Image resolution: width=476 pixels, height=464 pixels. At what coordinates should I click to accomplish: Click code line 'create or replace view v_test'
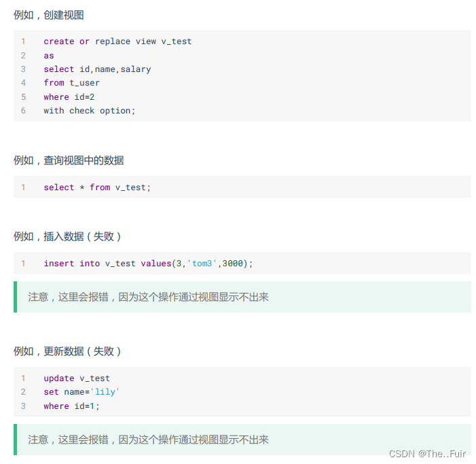click(x=117, y=41)
